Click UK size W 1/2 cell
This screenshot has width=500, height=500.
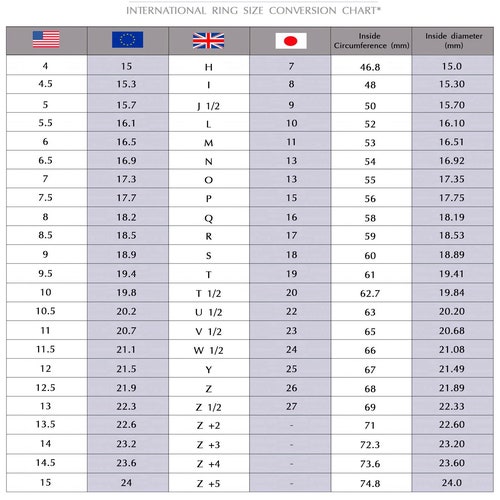click(x=209, y=350)
